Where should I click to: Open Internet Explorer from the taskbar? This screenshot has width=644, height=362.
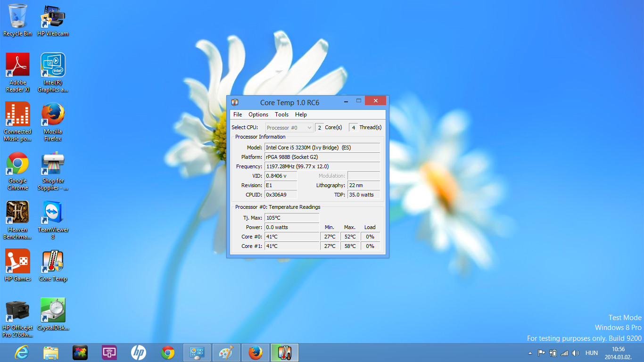click(22, 353)
